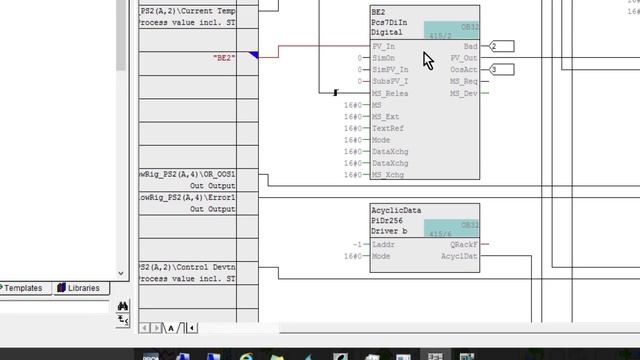This screenshot has width=640, height=360.
Task: Click the blue triangle marker beside "BE2"
Action: 253,55
